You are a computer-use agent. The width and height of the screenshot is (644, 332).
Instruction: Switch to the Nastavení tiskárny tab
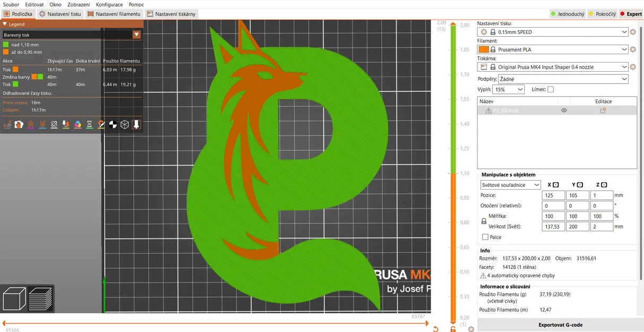pos(171,14)
